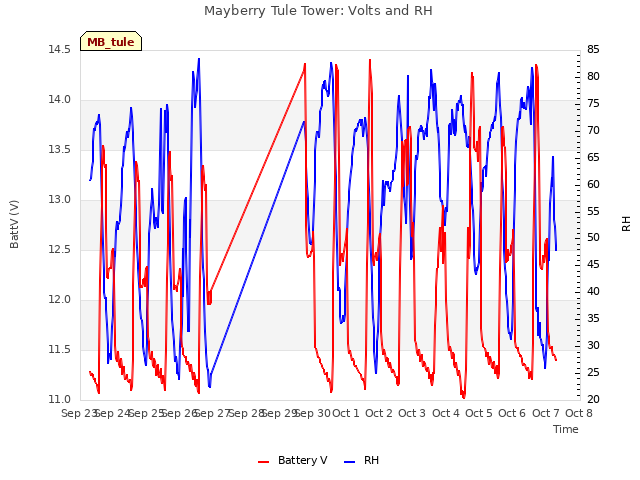Click the red Battery V legend swatch
This screenshot has width=640, height=480.
click(264, 462)
